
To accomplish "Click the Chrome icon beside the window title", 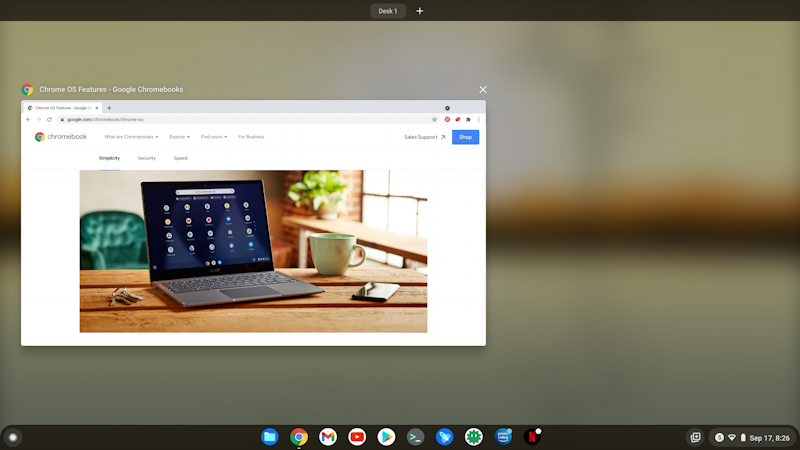I will pos(28,90).
